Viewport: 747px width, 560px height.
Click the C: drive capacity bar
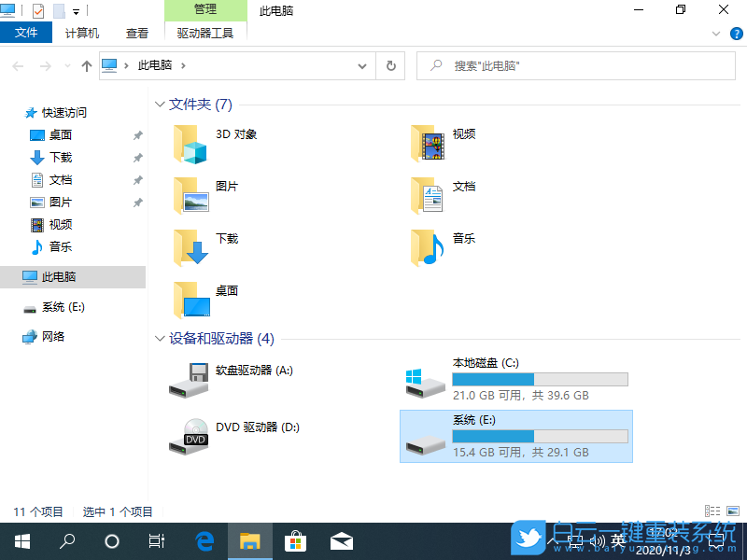(540, 379)
